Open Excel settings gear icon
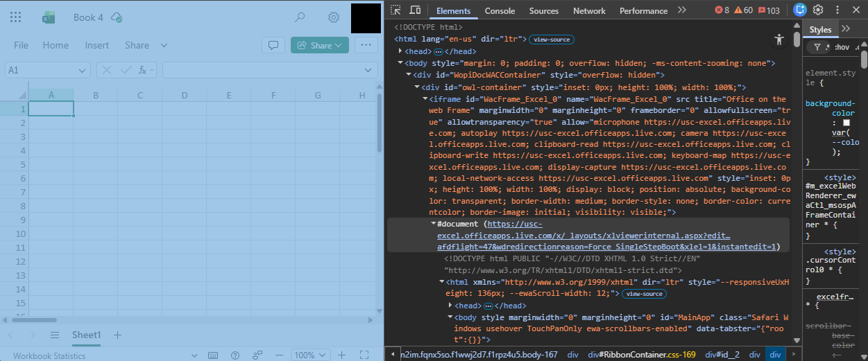This screenshot has width=868, height=361. click(334, 17)
